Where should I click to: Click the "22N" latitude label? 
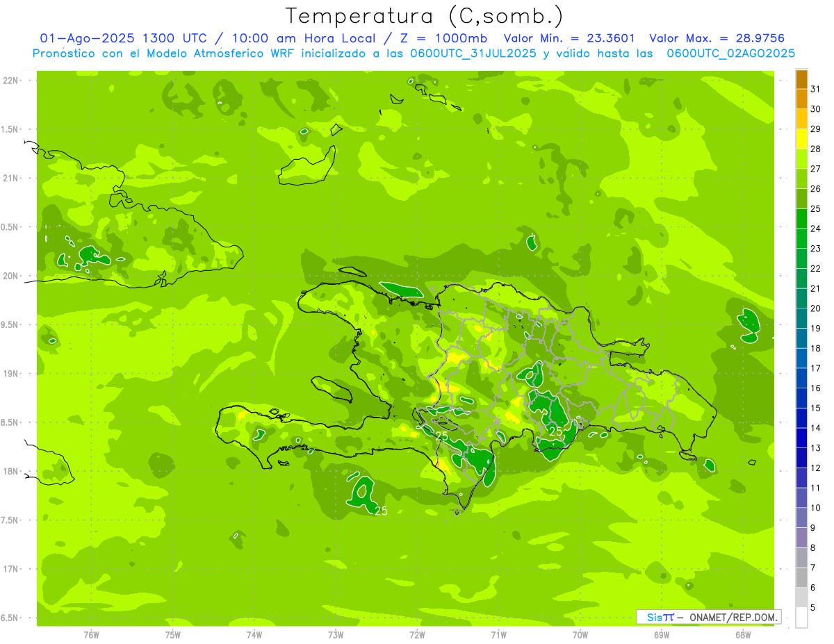(11, 81)
